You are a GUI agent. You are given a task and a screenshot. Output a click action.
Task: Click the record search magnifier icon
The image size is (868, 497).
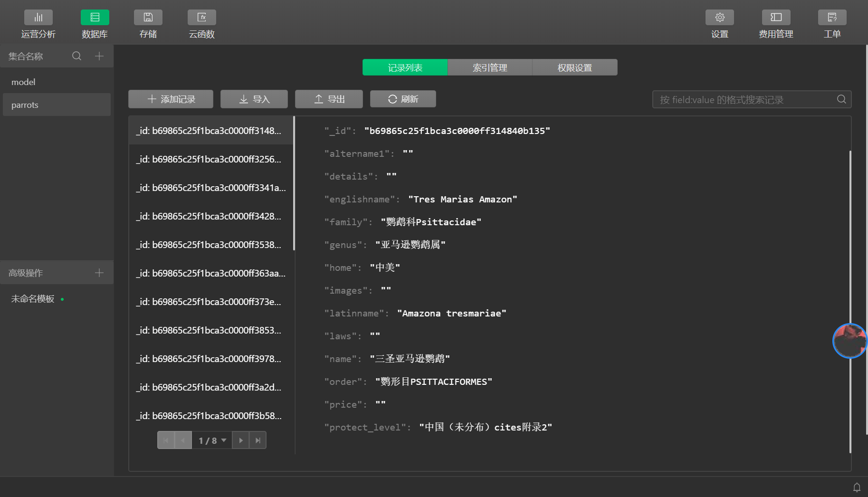841,99
